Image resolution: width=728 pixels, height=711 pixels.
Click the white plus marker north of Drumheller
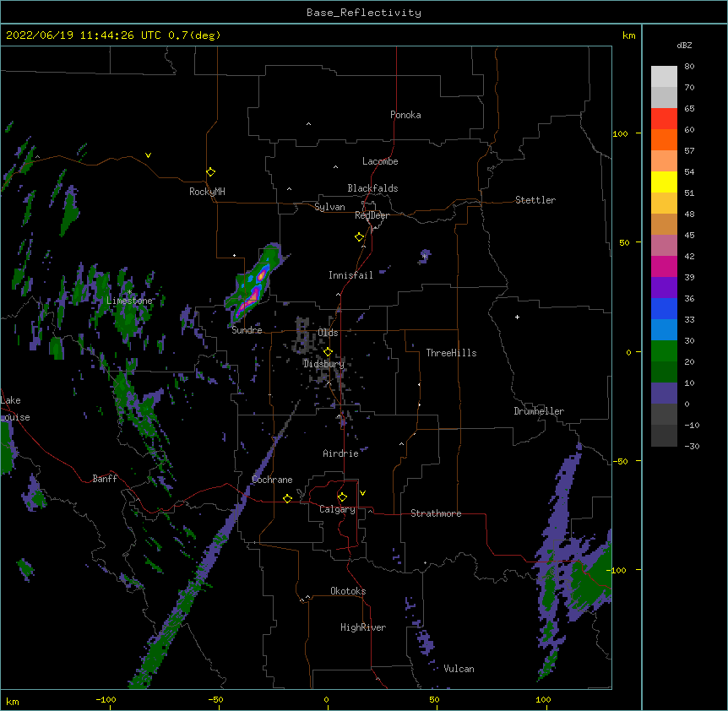click(x=517, y=317)
